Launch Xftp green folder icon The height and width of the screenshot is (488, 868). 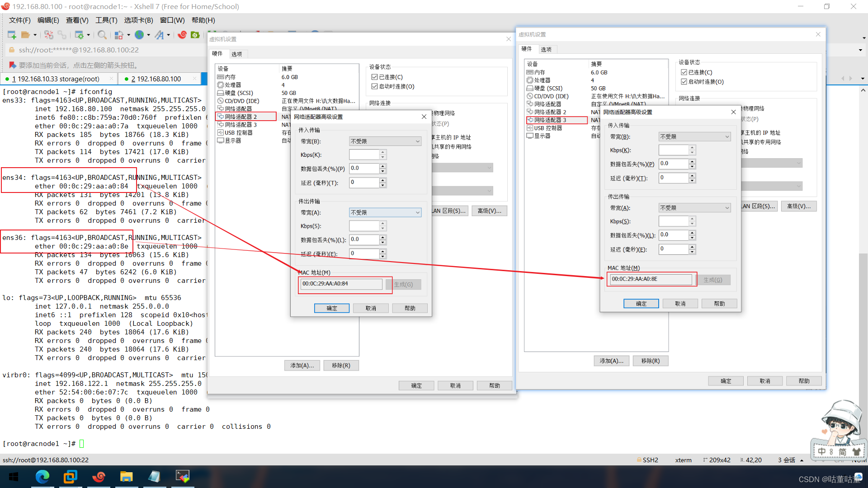(x=195, y=35)
